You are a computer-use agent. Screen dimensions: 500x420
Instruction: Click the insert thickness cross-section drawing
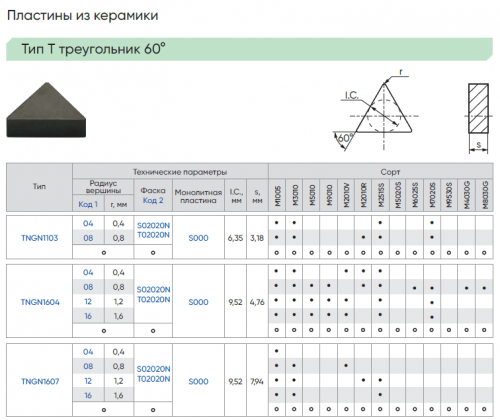pyautogui.click(x=479, y=118)
